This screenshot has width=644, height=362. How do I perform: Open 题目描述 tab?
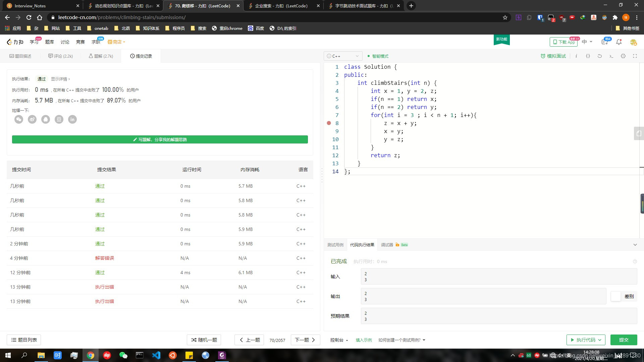tap(21, 56)
